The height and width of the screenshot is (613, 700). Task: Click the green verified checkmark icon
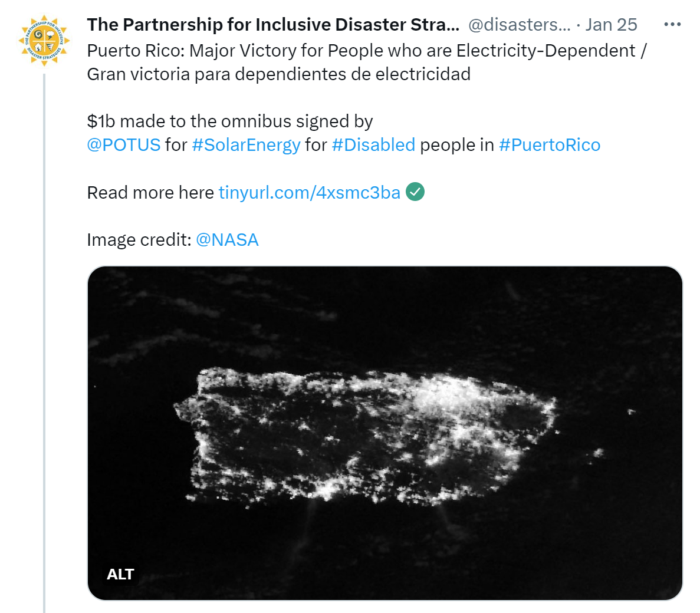pyautogui.click(x=415, y=192)
